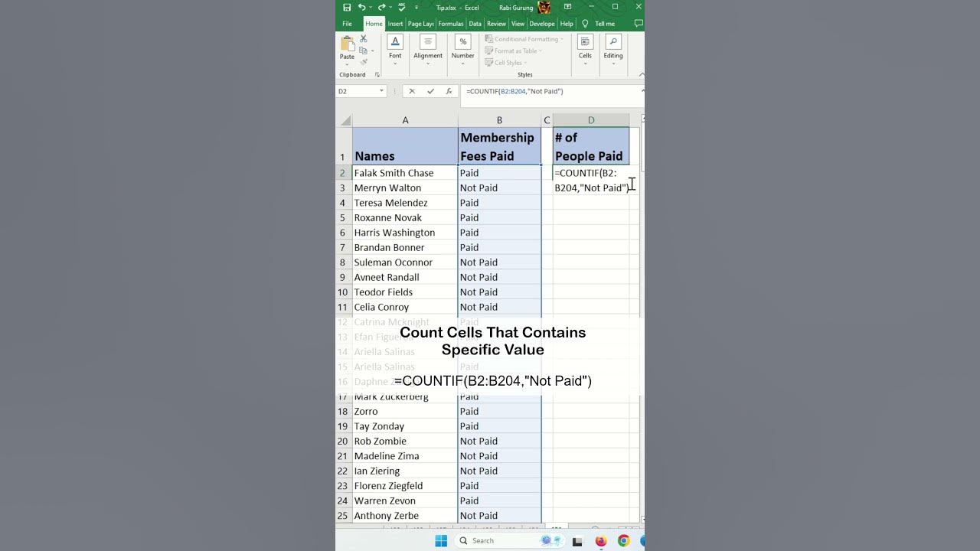Open the Windows Start menu
This screenshot has height=551, width=980.
coord(441,541)
